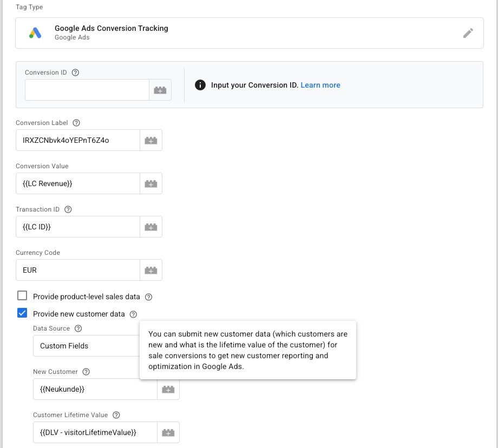Show help for new customer data
This screenshot has width=498, height=448.
click(133, 314)
